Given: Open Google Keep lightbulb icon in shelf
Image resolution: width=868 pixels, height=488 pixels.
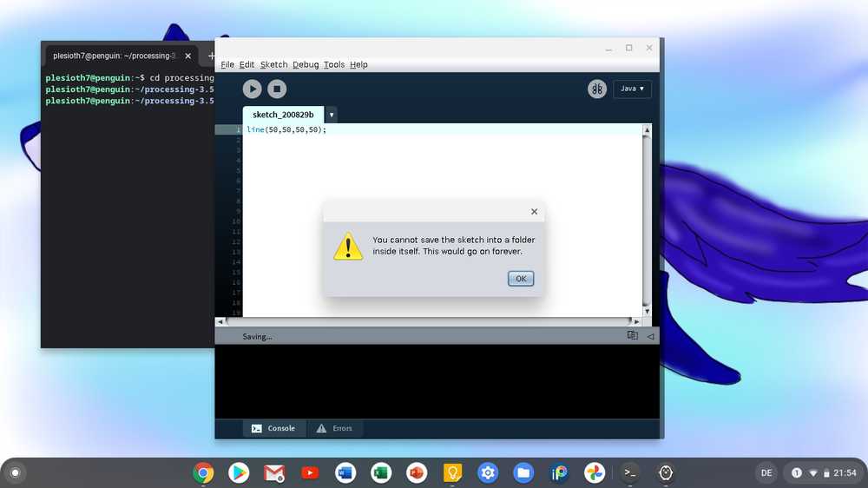Looking at the screenshot, I should click(x=452, y=473).
